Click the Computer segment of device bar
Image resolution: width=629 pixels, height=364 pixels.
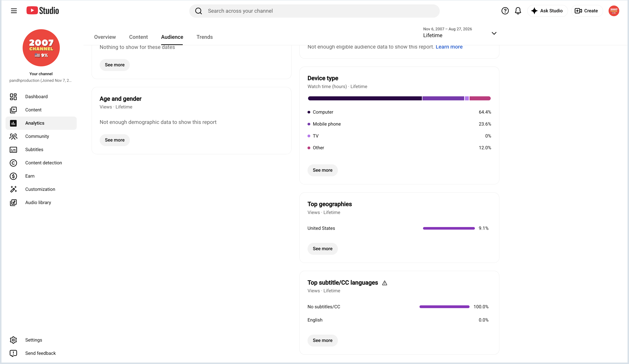365,98
